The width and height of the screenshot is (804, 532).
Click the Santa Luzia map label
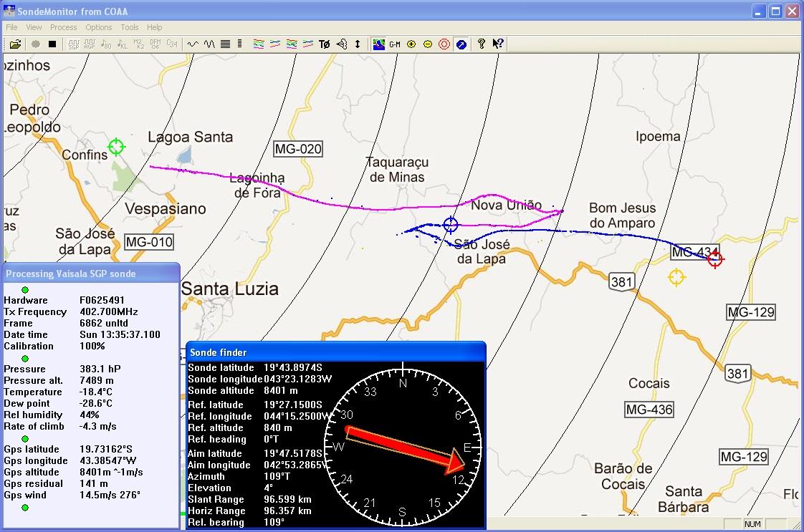(230, 289)
